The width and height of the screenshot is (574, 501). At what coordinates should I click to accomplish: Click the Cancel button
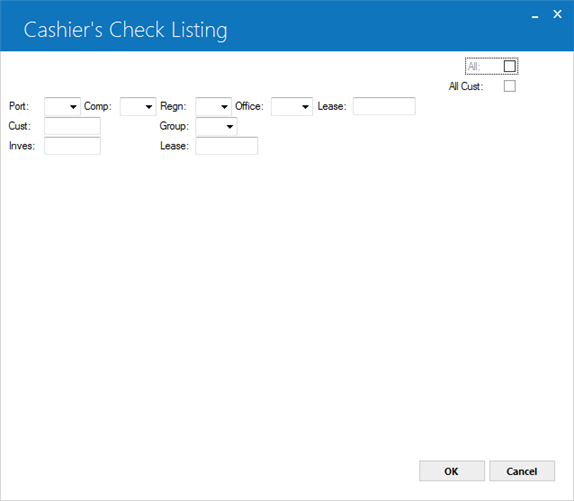point(522,471)
